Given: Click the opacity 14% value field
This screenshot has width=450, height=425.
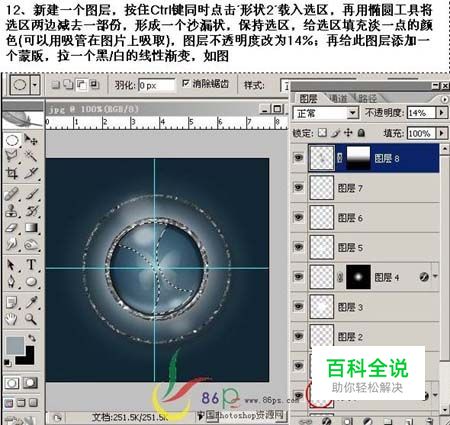Looking at the screenshot, I should pyautogui.click(x=421, y=113).
